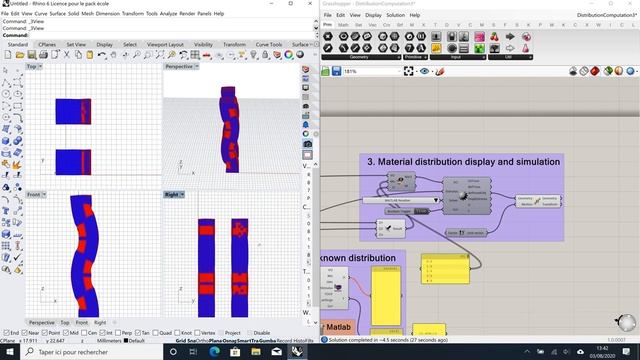Click the four-viewport layout icon in Rhino
Viewport: 640px width, 360px height.
pos(195,55)
